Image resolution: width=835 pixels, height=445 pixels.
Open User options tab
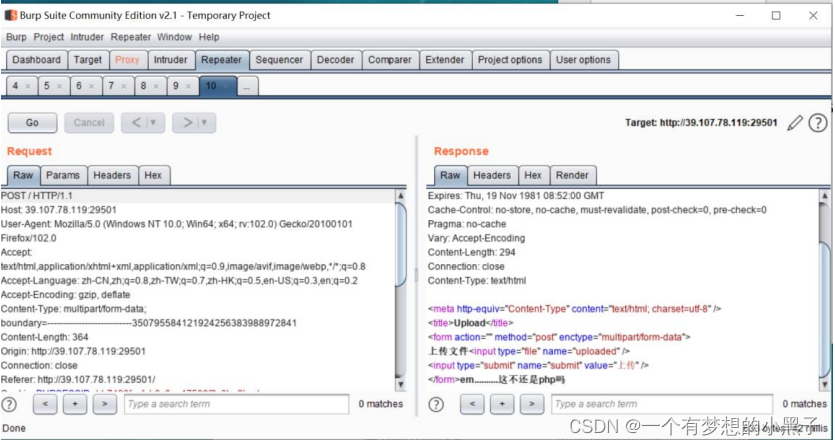pyautogui.click(x=584, y=60)
